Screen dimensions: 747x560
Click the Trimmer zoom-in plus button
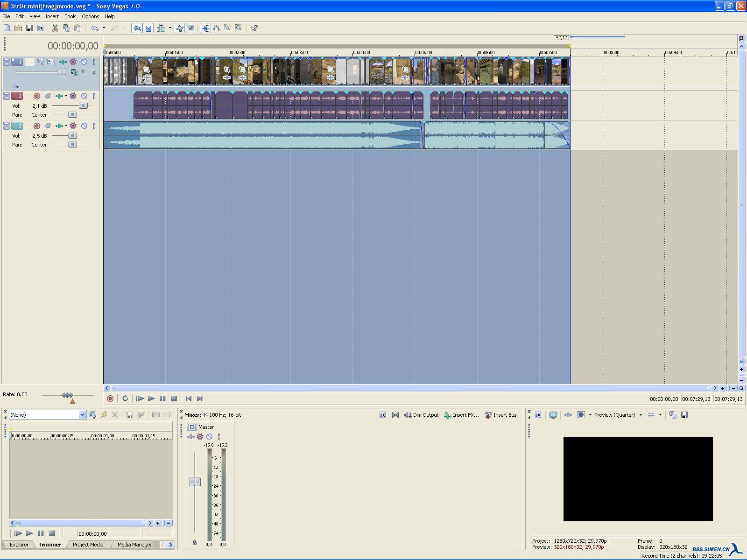pyautogui.click(x=158, y=523)
